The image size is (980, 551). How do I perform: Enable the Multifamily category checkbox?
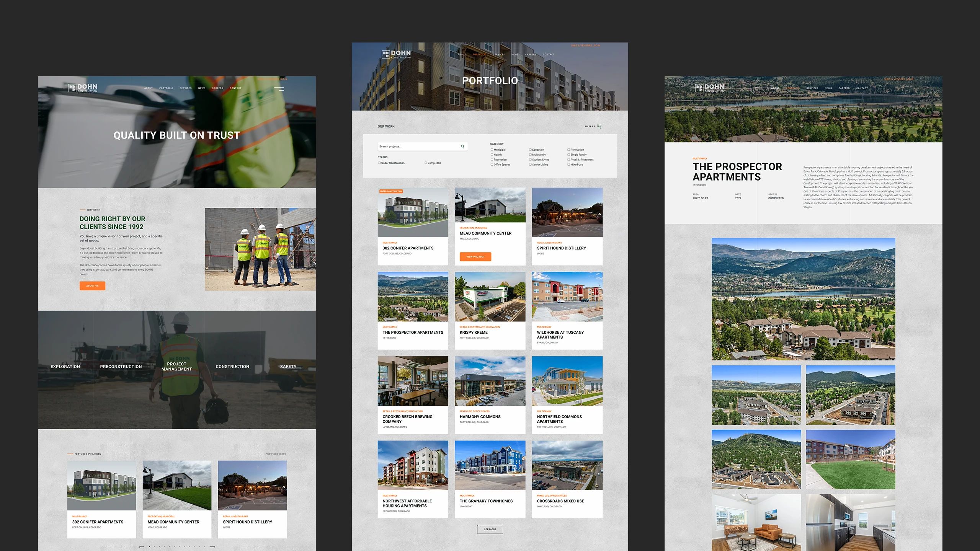click(x=530, y=155)
